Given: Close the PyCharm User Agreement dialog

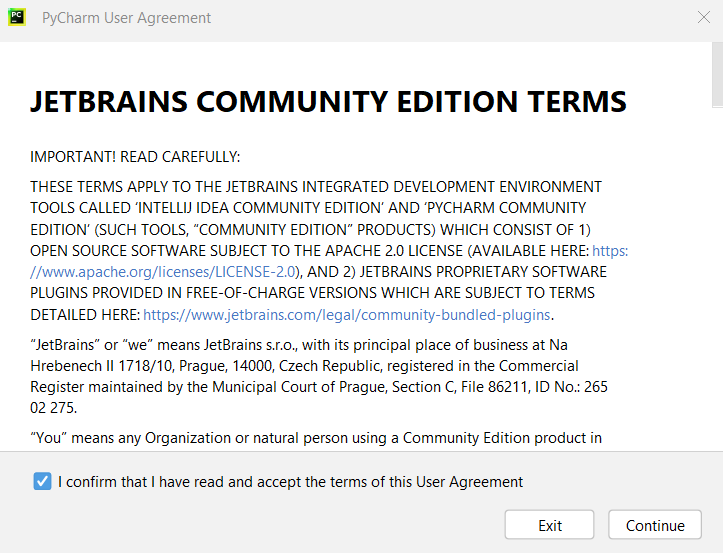Looking at the screenshot, I should (x=704, y=18).
